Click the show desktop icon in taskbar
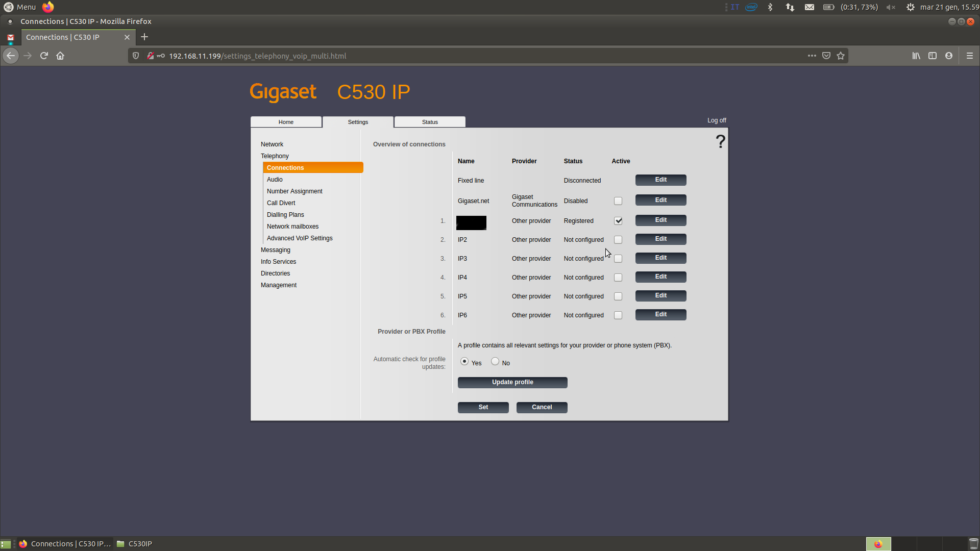Screen dimensions: 980x551 (x=6, y=544)
